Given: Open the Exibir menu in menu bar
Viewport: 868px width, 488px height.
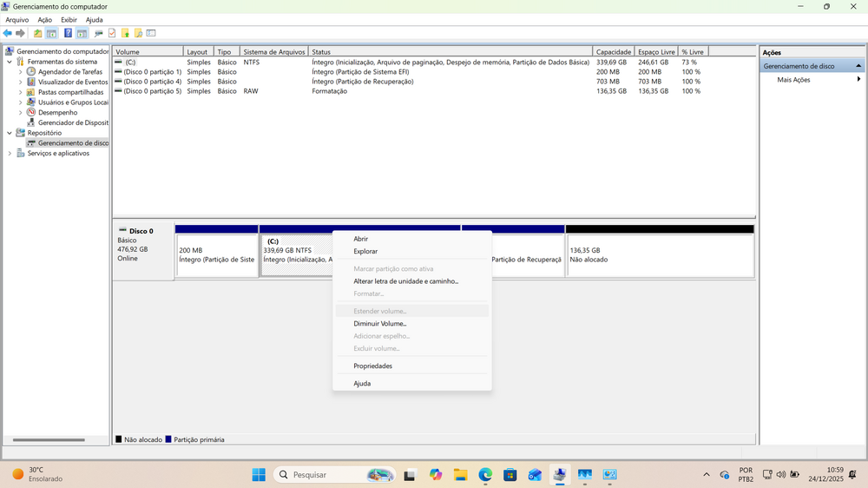Looking at the screenshot, I should [69, 19].
